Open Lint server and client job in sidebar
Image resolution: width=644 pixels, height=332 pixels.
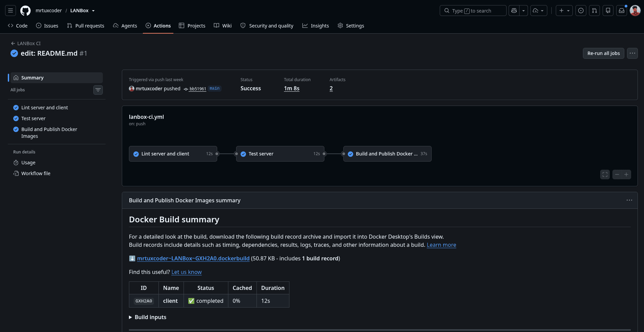[x=44, y=108]
